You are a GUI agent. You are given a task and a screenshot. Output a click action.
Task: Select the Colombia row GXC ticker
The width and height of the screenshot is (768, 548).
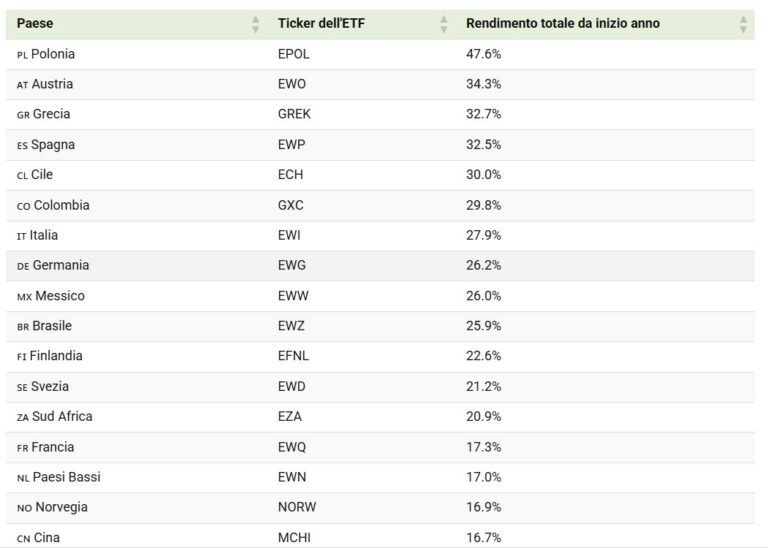(x=290, y=205)
